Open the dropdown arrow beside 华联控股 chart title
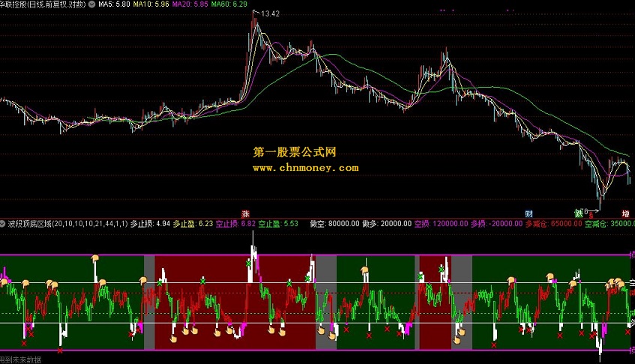 click(x=92, y=4)
